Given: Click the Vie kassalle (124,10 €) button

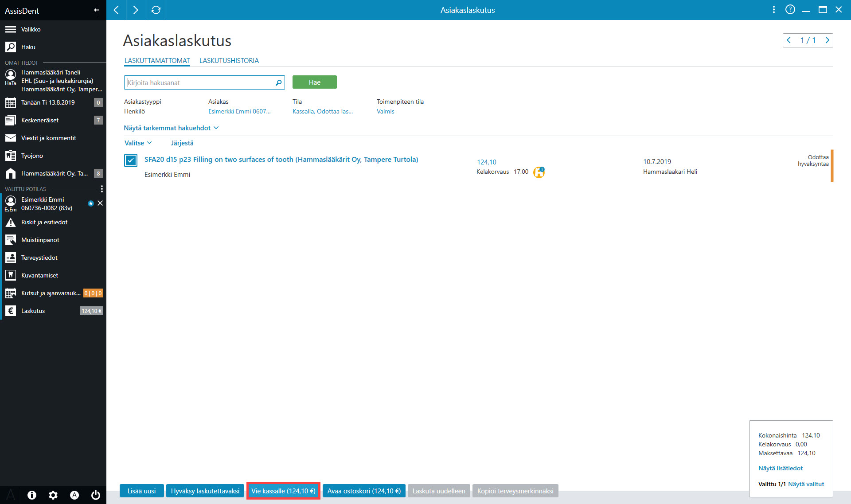Looking at the screenshot, I should point(283,491).
